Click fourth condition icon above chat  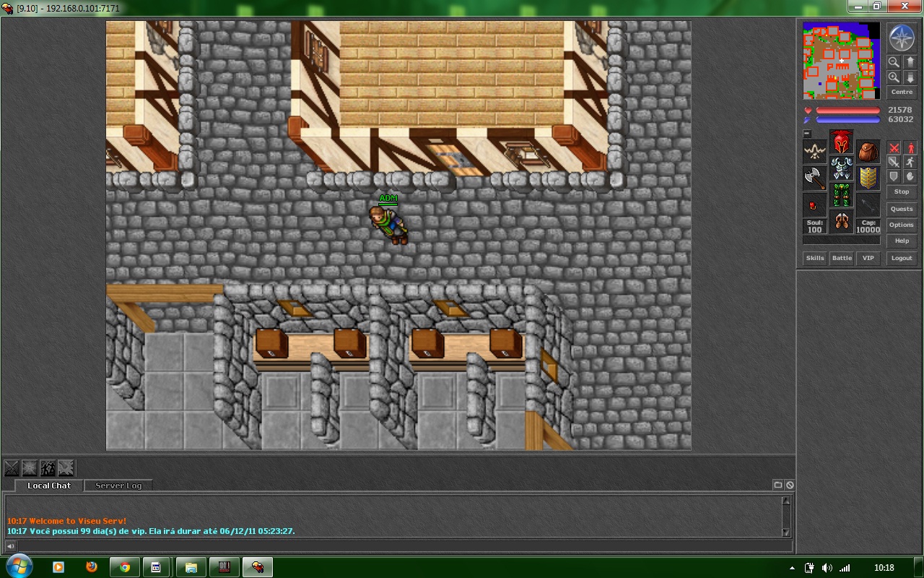[66, 468]
